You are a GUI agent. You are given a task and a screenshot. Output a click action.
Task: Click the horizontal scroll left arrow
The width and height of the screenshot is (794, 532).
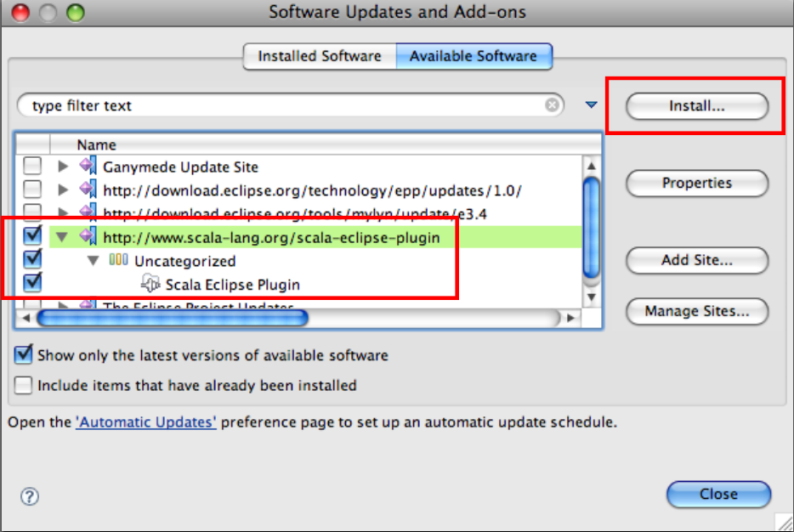pos(26,318)
